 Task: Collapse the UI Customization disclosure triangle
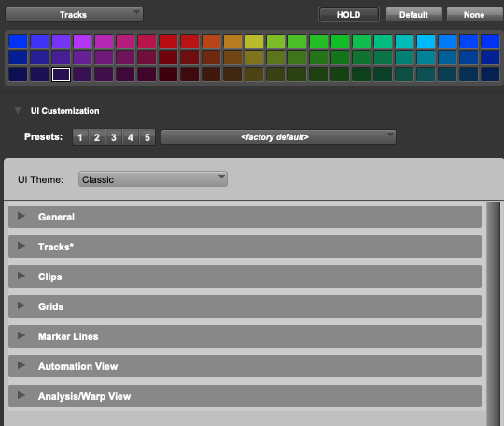coord(18,110)
